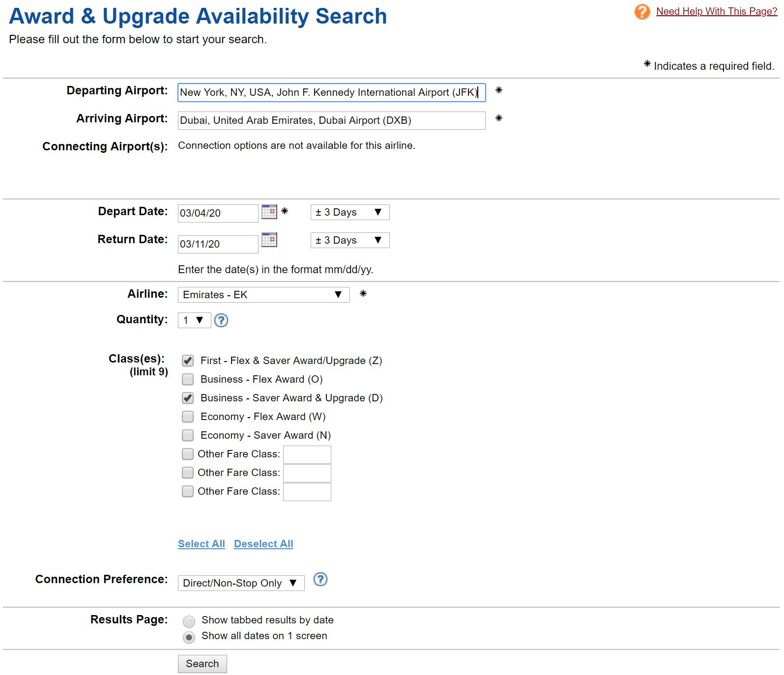Focus the Arriving Airport input field
This screenshot has height=675, width=784.
pyautogui.click(x=332, y=120)
